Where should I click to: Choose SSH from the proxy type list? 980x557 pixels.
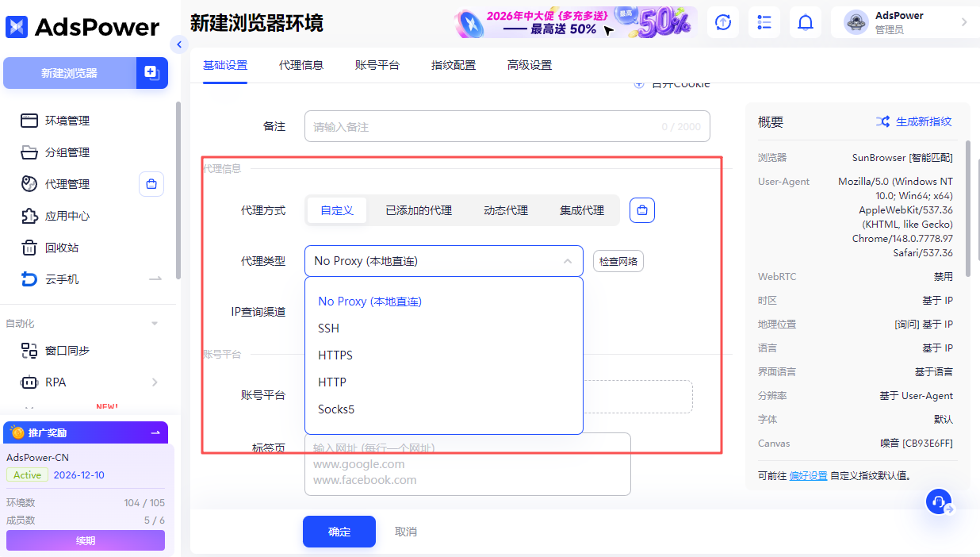click(444, 328)
